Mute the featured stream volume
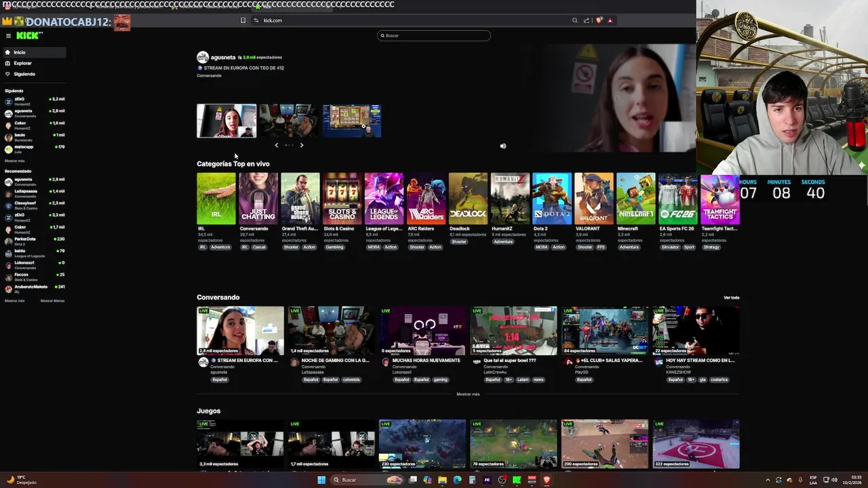Image resolution: width=868 pixels, height=488 pixels. click(502, 146)
